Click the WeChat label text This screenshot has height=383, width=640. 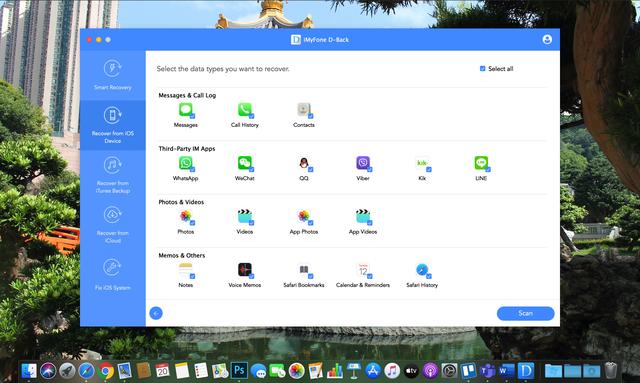click(x=245, y=178)
